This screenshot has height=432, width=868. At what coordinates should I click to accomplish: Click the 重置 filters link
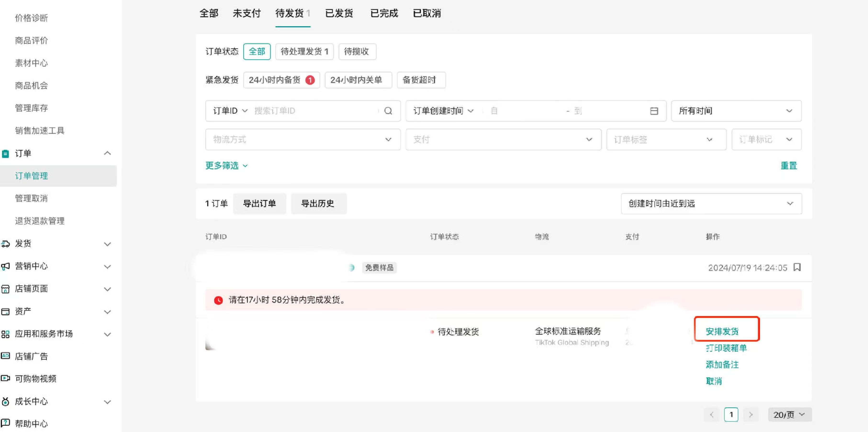click(x=789, y=166)
